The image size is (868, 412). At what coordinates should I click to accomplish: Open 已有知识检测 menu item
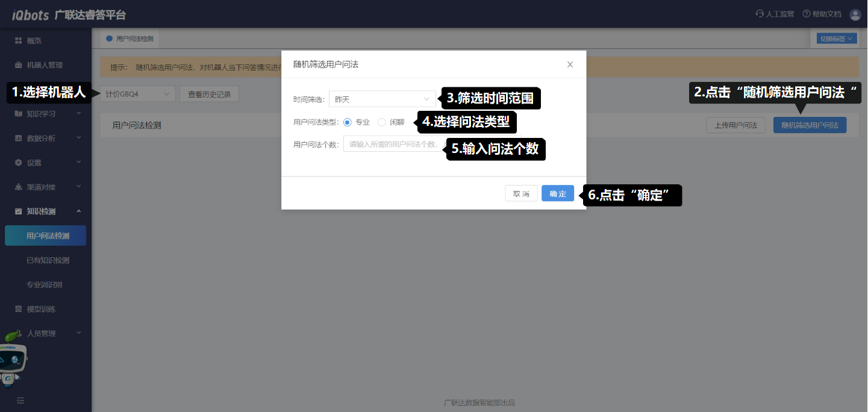pos(48,260)
